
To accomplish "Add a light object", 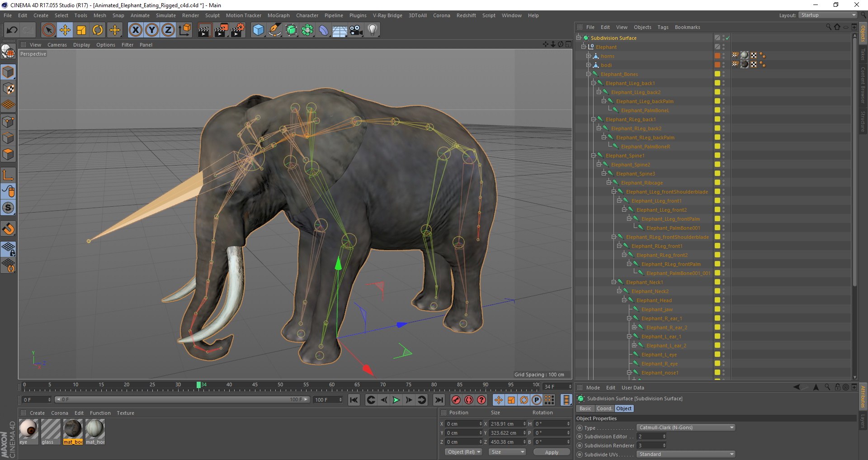I will [373, 30].
